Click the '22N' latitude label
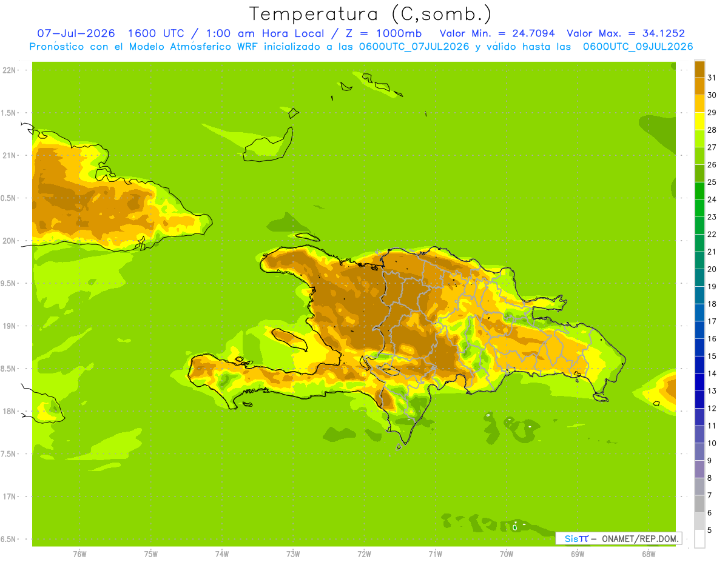Viewport: 728px width, 562px height. coord(8,70)
